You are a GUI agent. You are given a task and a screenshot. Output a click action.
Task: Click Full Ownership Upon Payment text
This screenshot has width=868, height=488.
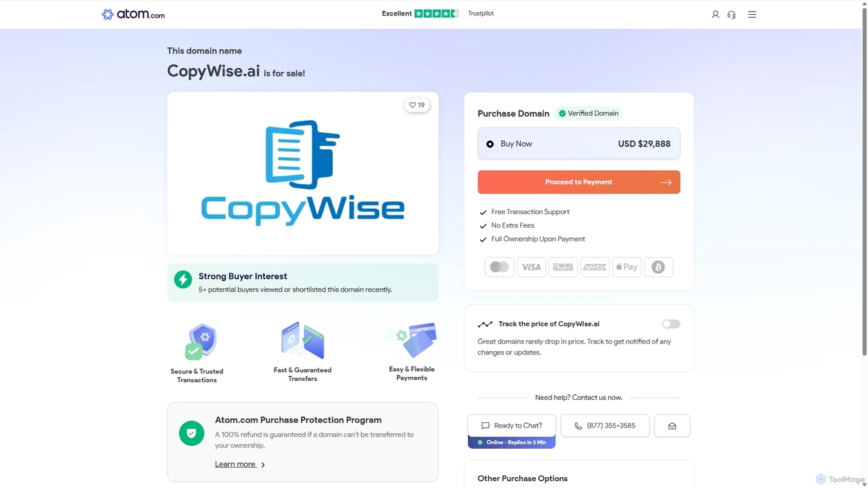click(x=538, y=239)
